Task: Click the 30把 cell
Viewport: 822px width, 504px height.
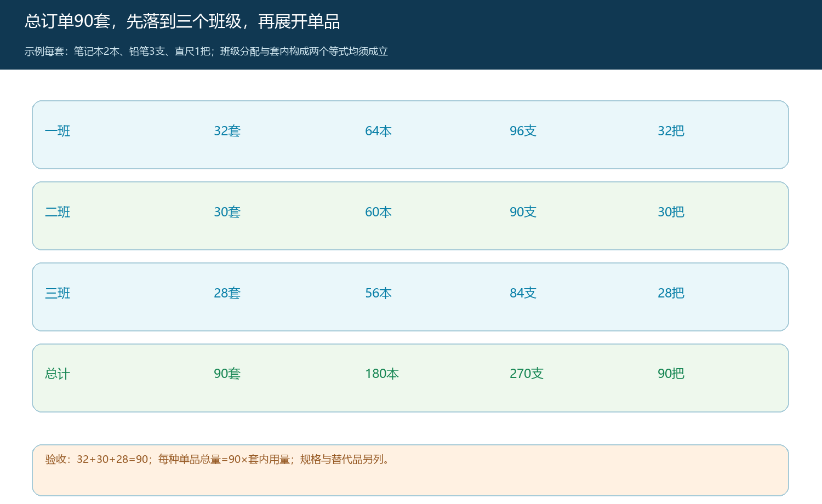Action: pyautogui.click(x=671, y=212)
